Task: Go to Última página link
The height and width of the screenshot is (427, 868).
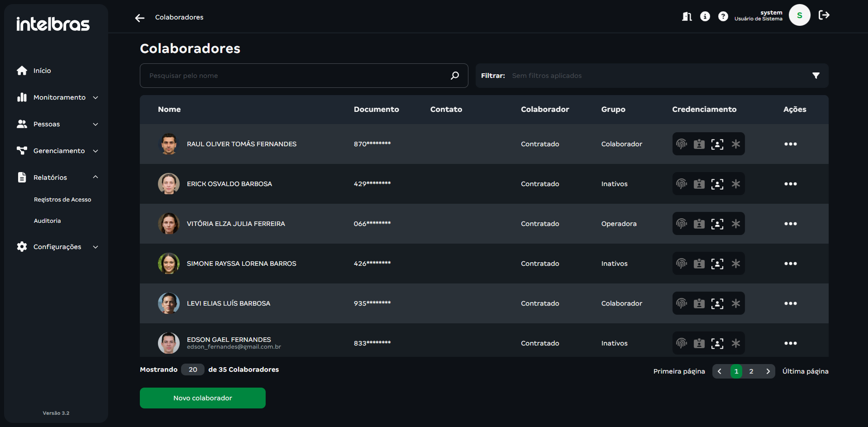Action: (805, 371)
